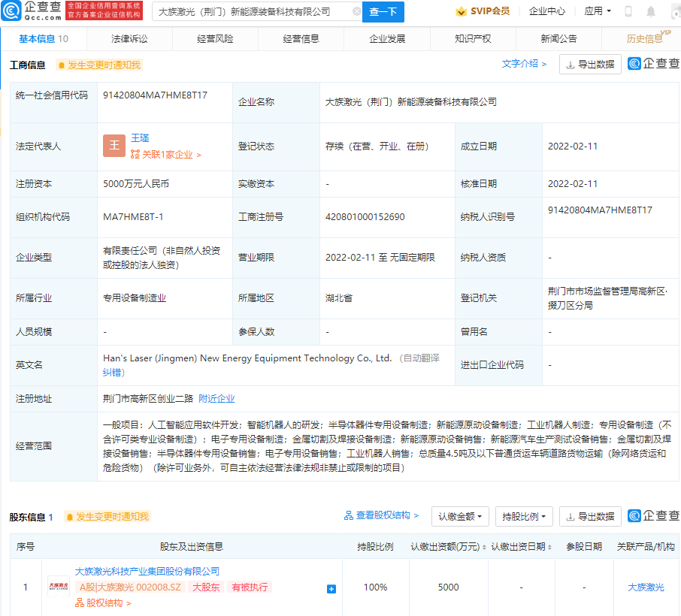This screenshot has height=616, width=681.
Task: Click the mobile phone icon in top bar
Action: coord(627,11)
